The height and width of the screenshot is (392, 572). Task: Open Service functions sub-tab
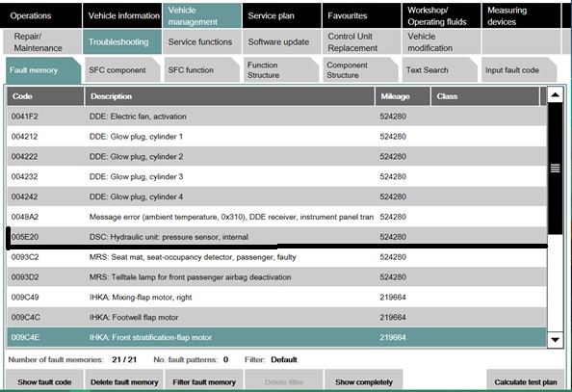[201, 42]
